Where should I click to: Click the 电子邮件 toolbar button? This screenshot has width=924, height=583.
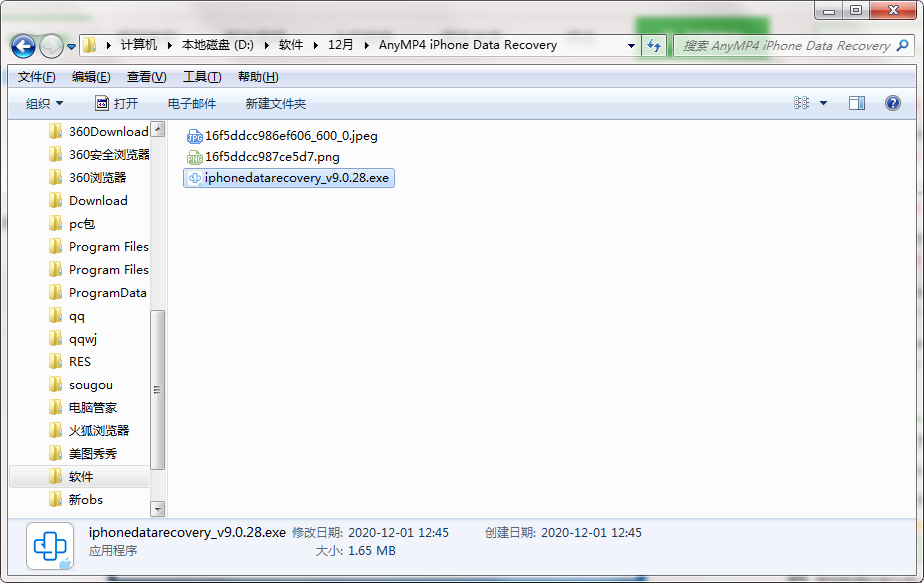tap(192, 104)
